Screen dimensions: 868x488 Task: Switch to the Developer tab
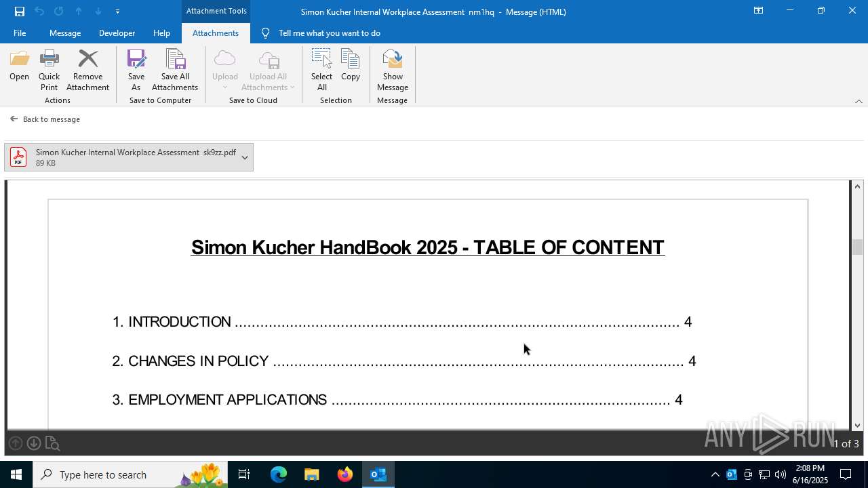click(x=117, y=33)
